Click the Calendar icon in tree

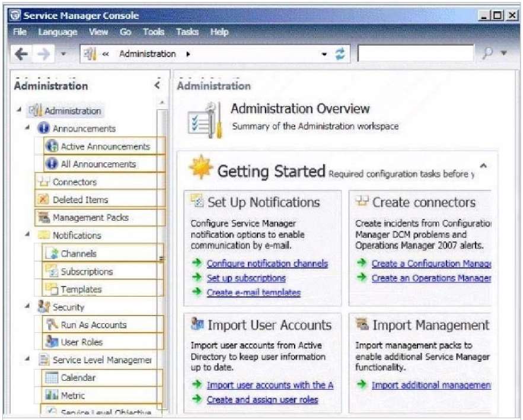tap(52, 377)
